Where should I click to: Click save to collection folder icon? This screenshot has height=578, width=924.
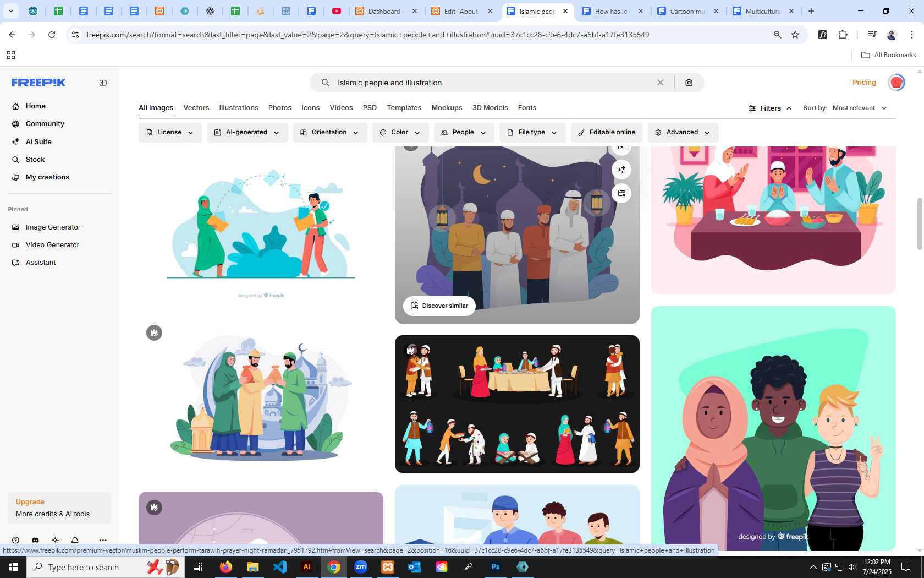tap(621, 193)
